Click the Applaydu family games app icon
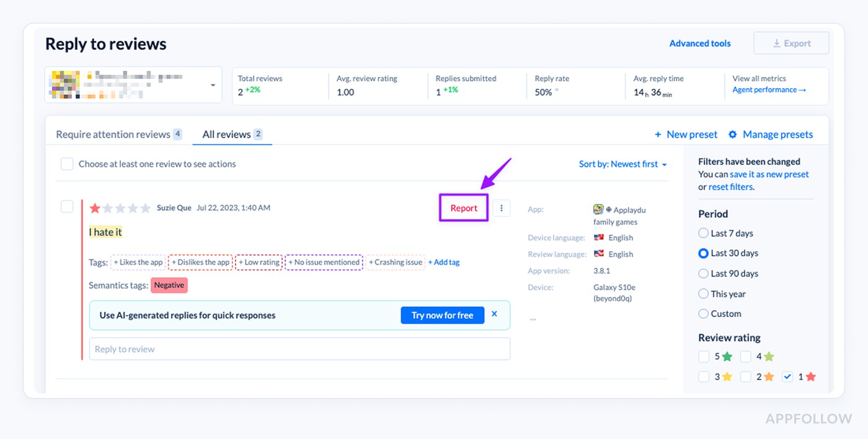 tap(598, 209)
